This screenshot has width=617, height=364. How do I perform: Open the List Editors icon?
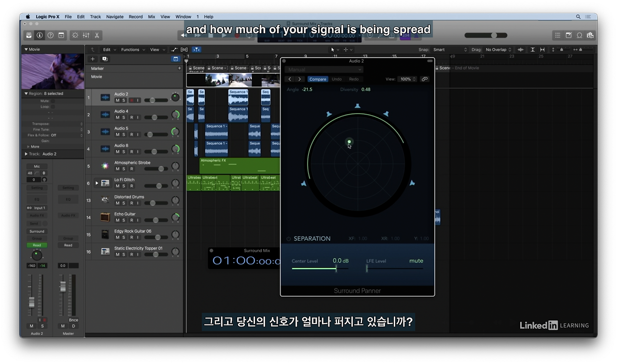[558, 35]
